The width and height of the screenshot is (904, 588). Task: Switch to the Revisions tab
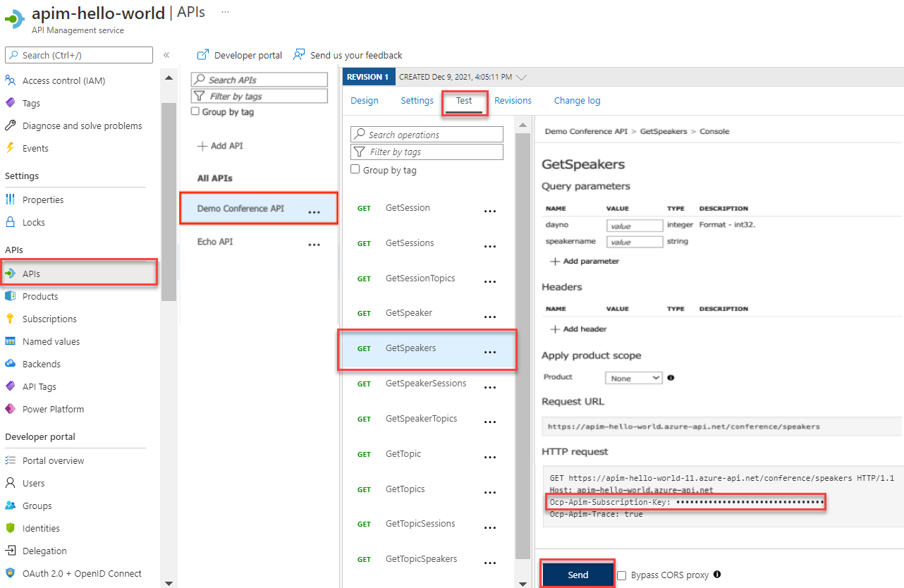click(x=513, y=101)
